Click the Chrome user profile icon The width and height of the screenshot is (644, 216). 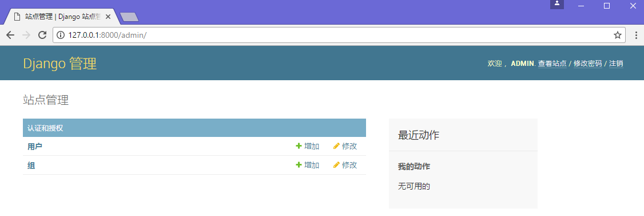[557, 4]
